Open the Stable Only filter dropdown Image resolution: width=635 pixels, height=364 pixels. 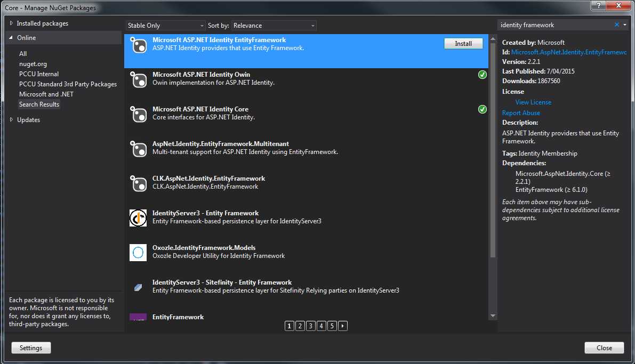(x=165, y=26)
